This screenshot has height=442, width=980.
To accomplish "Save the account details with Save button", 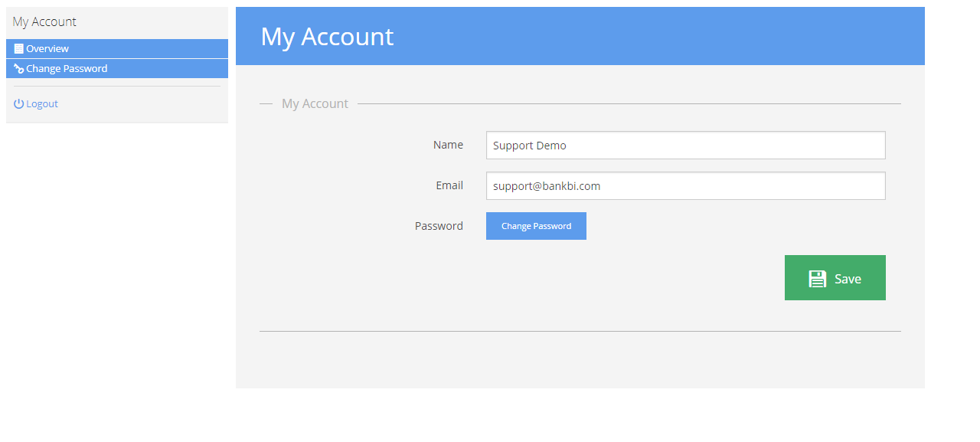I will click(835, 277).
